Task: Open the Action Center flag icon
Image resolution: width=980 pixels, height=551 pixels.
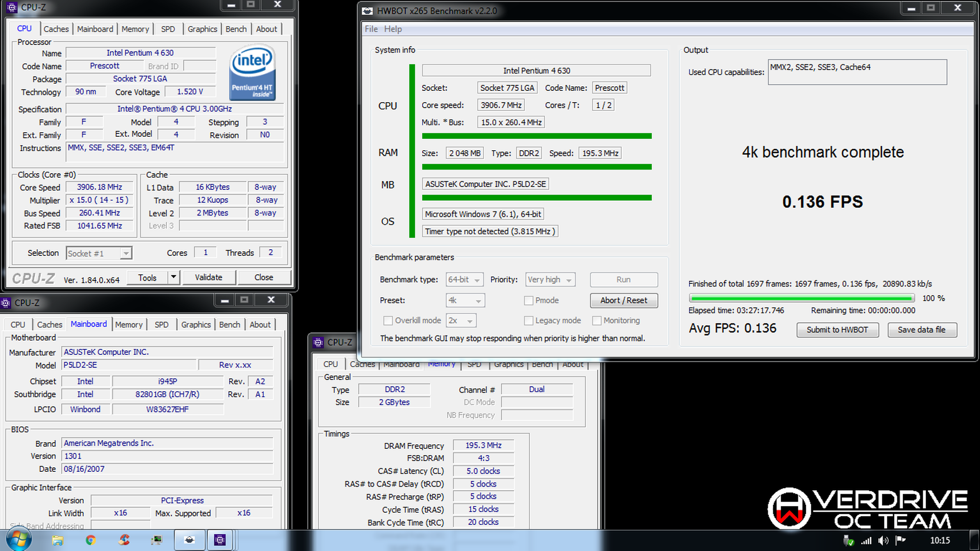Action: pos(900,540)
